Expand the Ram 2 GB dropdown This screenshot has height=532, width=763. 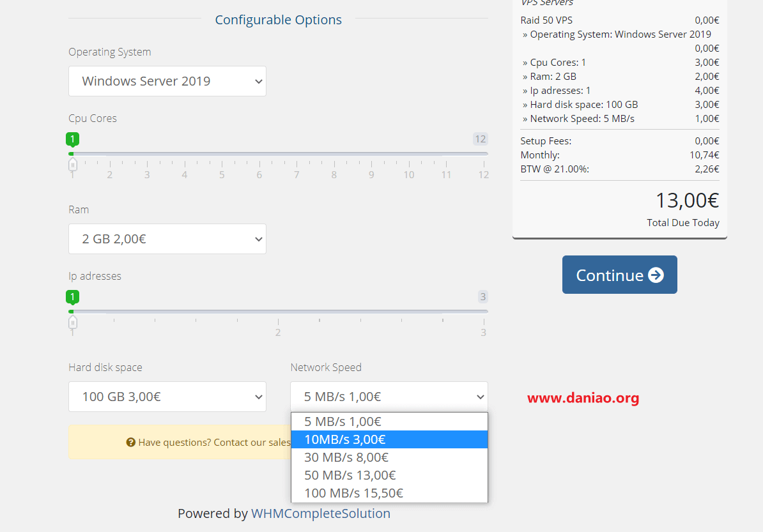click(x=167, y=239)
